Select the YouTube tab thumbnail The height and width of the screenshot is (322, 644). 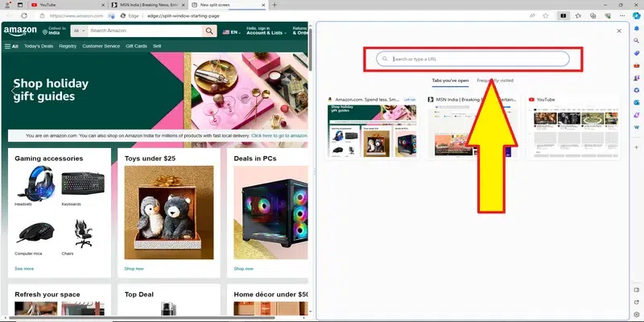point(573,127)
